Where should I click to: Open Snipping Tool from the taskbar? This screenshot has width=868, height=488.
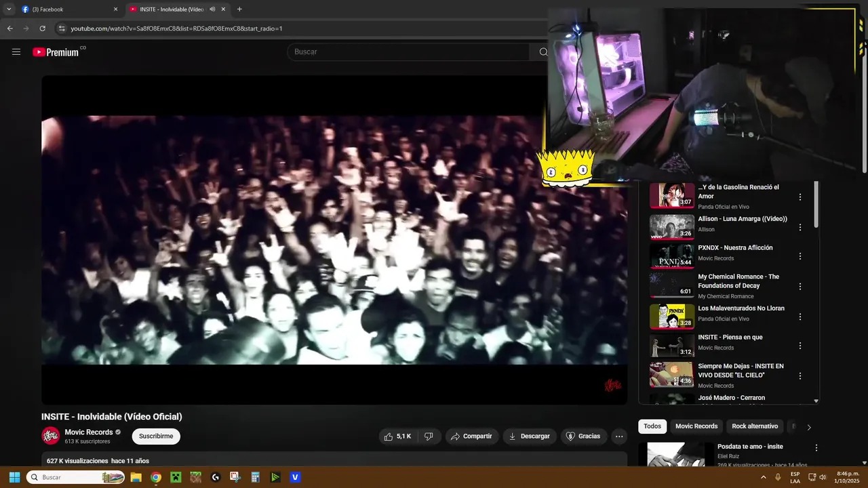click(235, 477)
